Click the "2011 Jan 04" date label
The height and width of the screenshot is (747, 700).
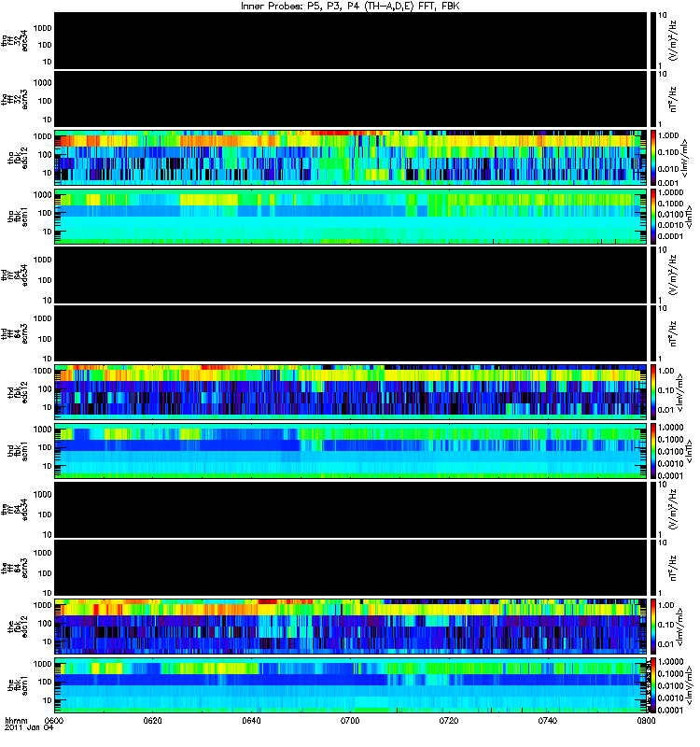pos(29,727)
